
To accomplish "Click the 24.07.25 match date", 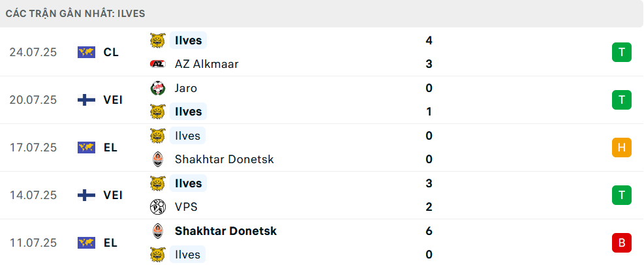I will (x=33, y=52).
